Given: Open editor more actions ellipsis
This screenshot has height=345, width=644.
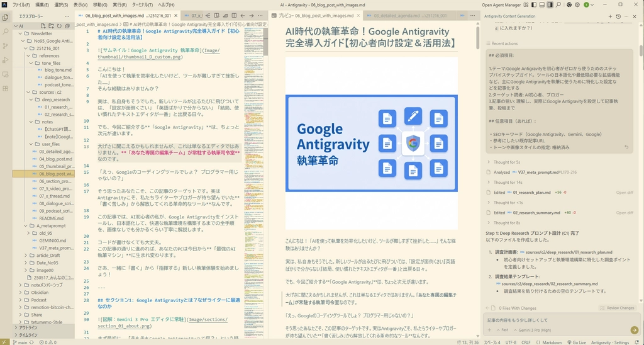Looking at the screenshot, I should tap(260, 16).
